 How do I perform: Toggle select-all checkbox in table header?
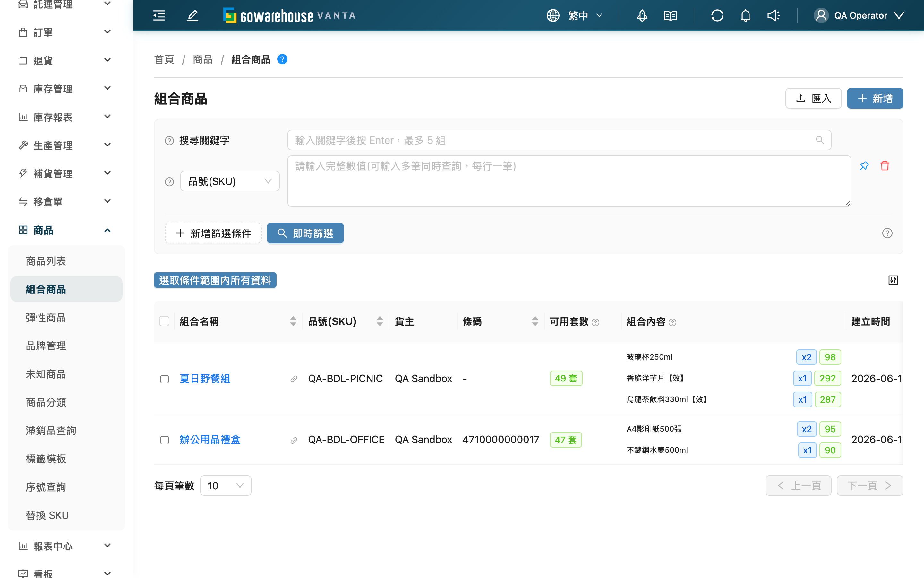tap(164, 321)
